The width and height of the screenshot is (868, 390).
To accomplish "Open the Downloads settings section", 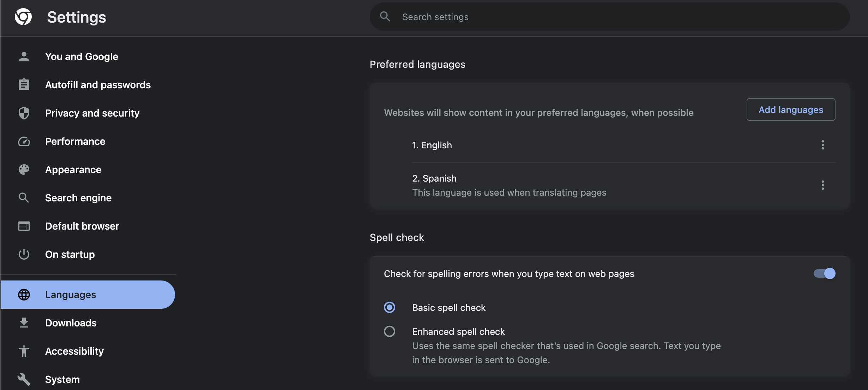I will coord(71,323).
